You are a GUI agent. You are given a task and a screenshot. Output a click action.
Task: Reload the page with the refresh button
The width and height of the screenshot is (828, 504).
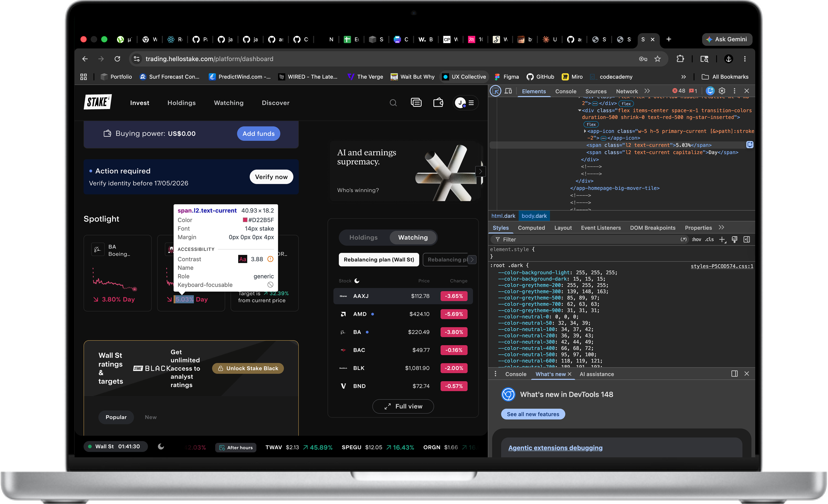click(117, 59)
